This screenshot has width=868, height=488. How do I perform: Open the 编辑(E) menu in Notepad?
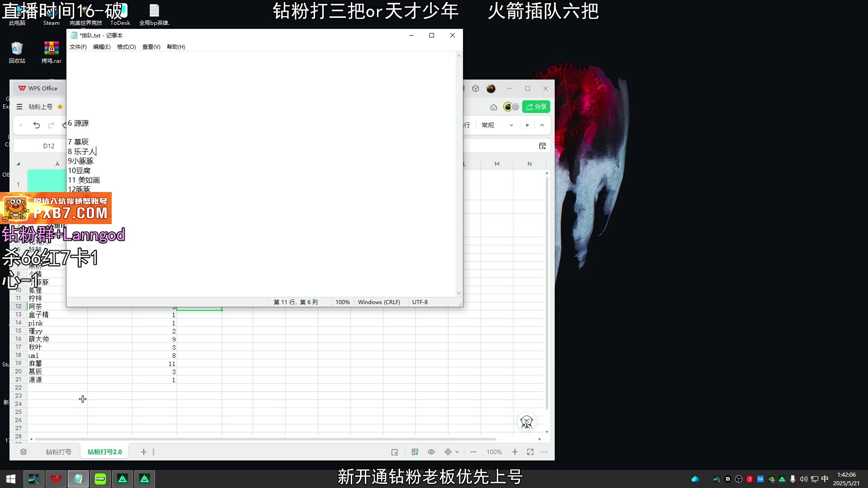point(102,47)
